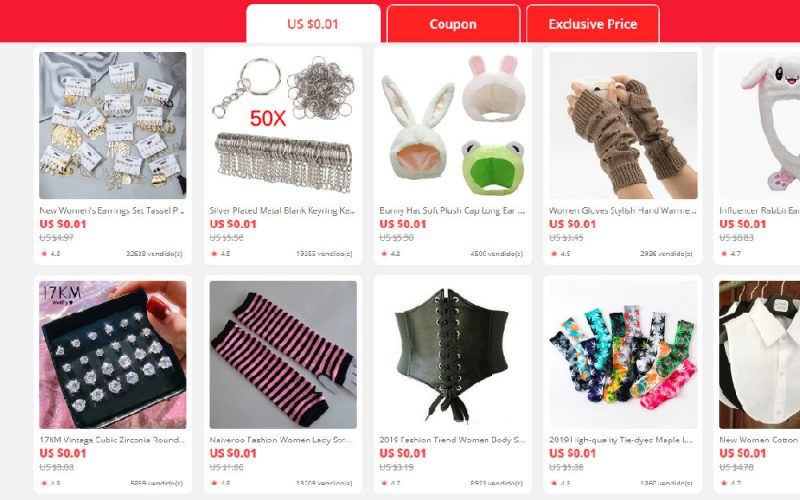Open the pink striped arm warmers image
This screenshot has height=500, width=800.
click(x=283, y=355)
